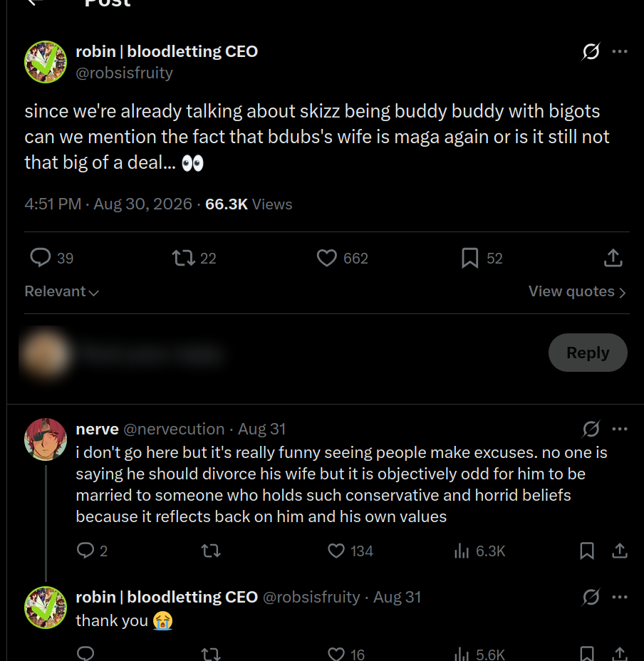The height and width of the screenshot is (661, 644).
Task: Open @robsisfruity handle on main post
Action: (x=124, y=73)
